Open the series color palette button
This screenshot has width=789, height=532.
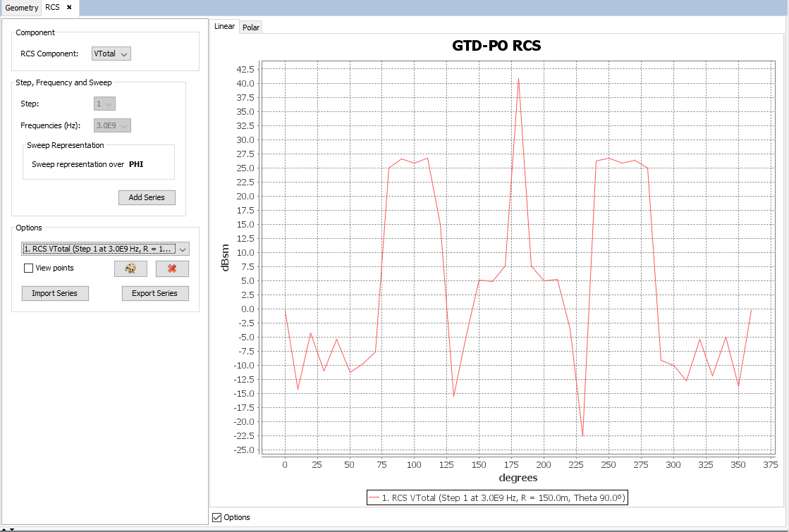pos(130,268)
